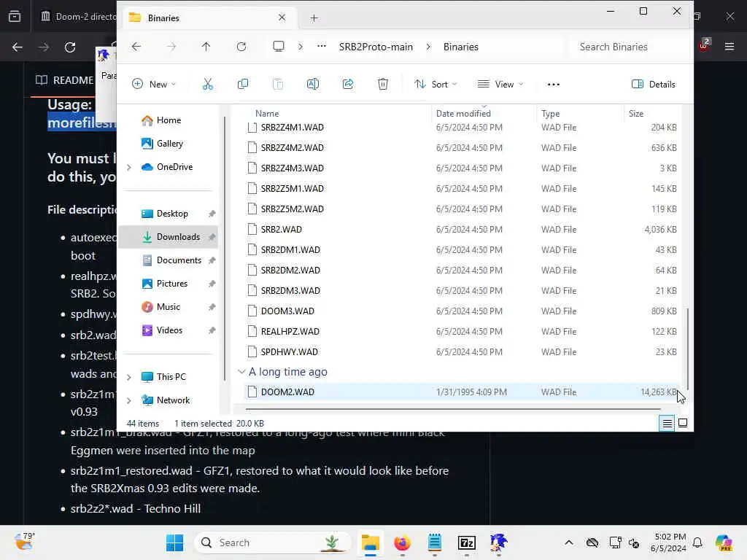
Task: Open Windows Start menu
Action: [x=175, y=542]
